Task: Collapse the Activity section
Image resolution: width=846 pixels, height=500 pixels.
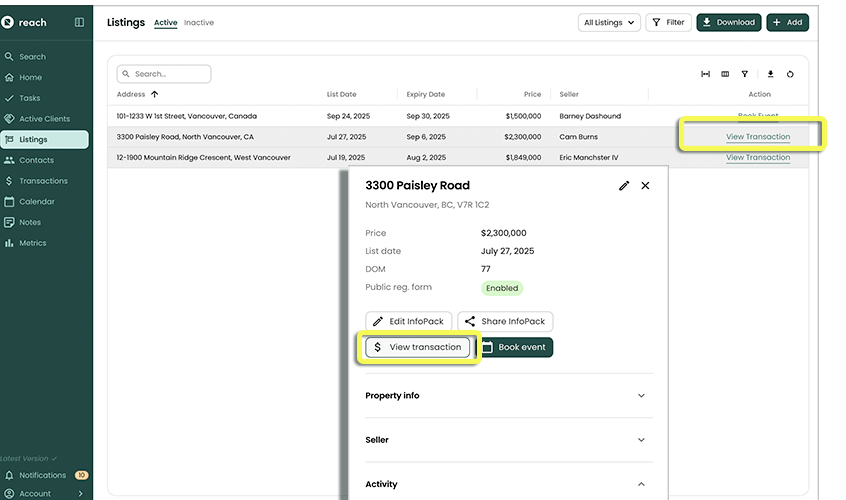Action: [x=641, y=484]
